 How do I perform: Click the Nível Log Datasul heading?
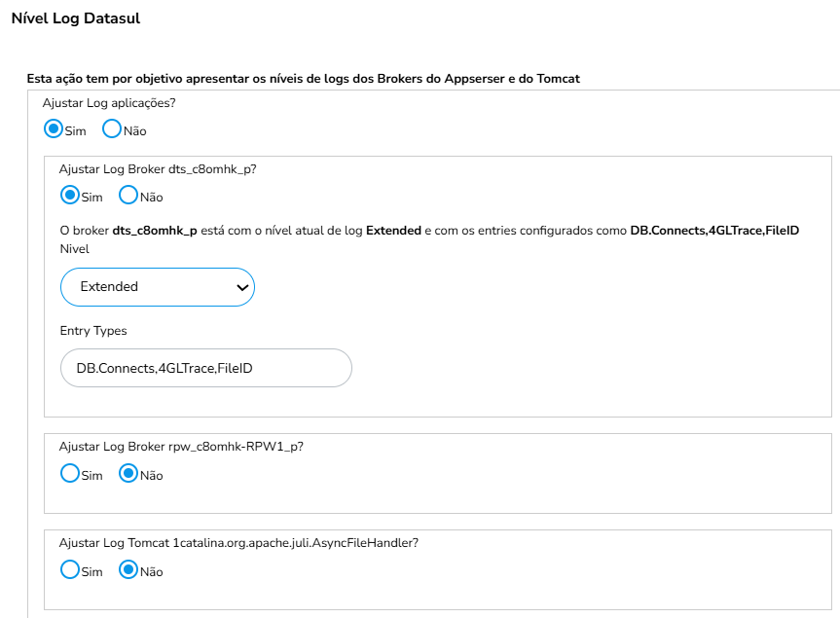click(76, 18)
